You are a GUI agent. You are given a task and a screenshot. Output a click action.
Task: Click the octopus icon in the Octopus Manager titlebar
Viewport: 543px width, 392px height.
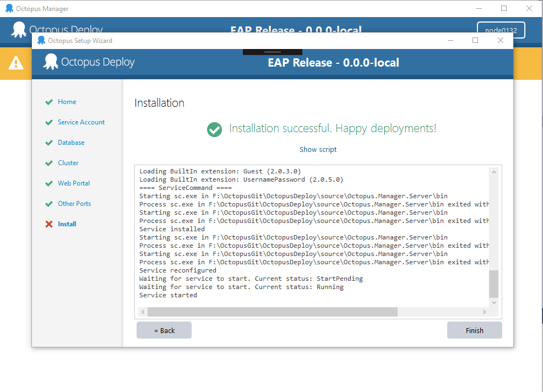(x=8, y=8)
